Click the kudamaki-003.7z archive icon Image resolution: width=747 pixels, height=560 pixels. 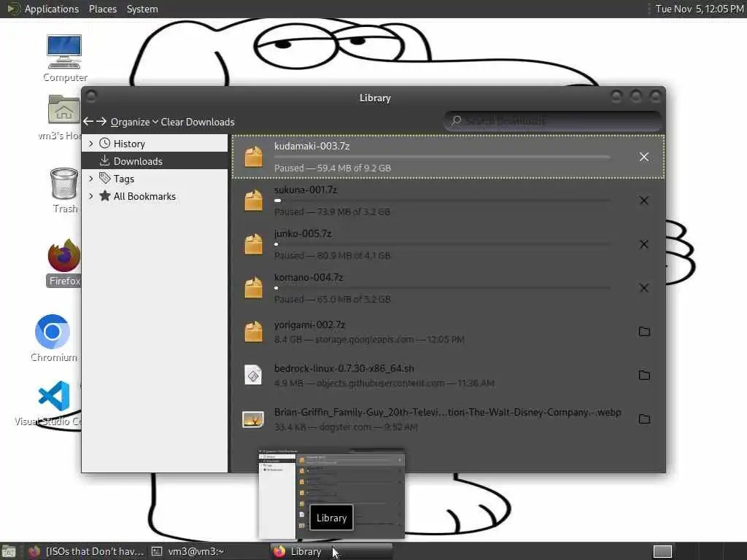tap(253, 157)
